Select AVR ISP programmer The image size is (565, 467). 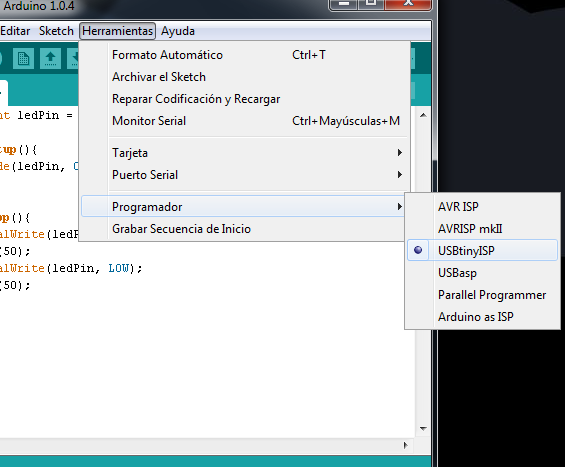[482, 207]
